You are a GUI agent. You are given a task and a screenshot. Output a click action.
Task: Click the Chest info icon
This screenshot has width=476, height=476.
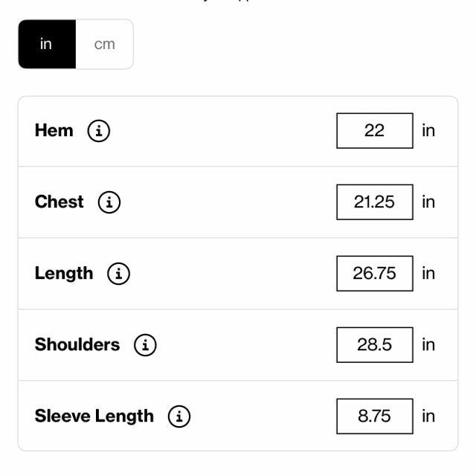tap(109, 202)
